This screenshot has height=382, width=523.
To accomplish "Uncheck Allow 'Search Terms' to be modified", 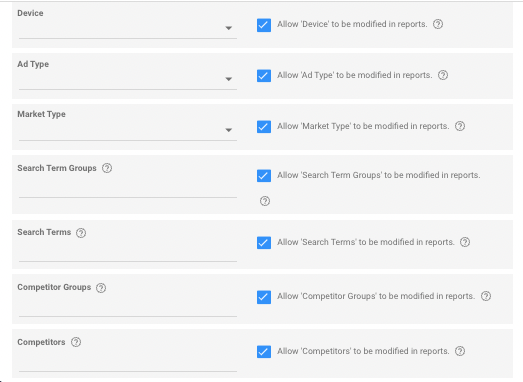I will click(264, 243).
